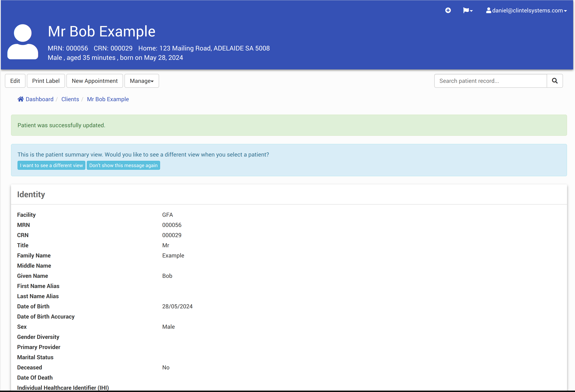Dismiss with 'Don't show this message again'

(123, 165)
